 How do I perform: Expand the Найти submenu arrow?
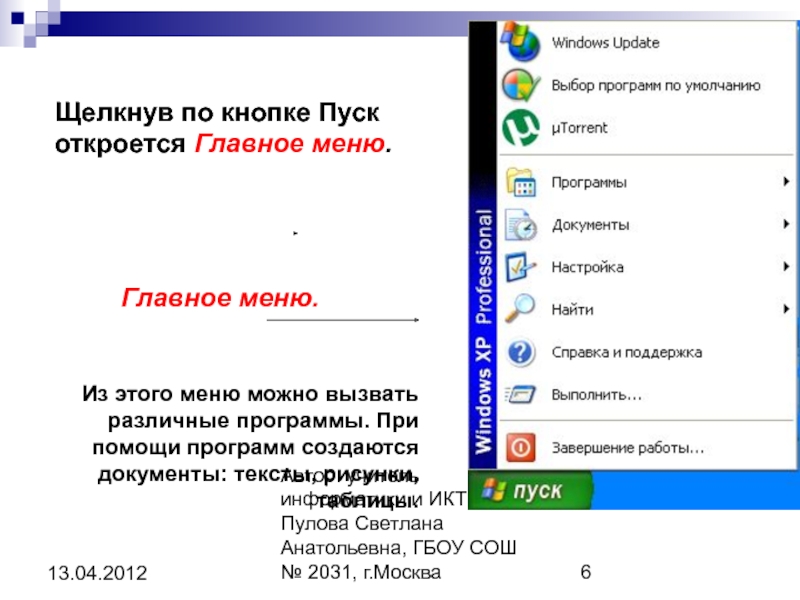click(x=786, y=308)
